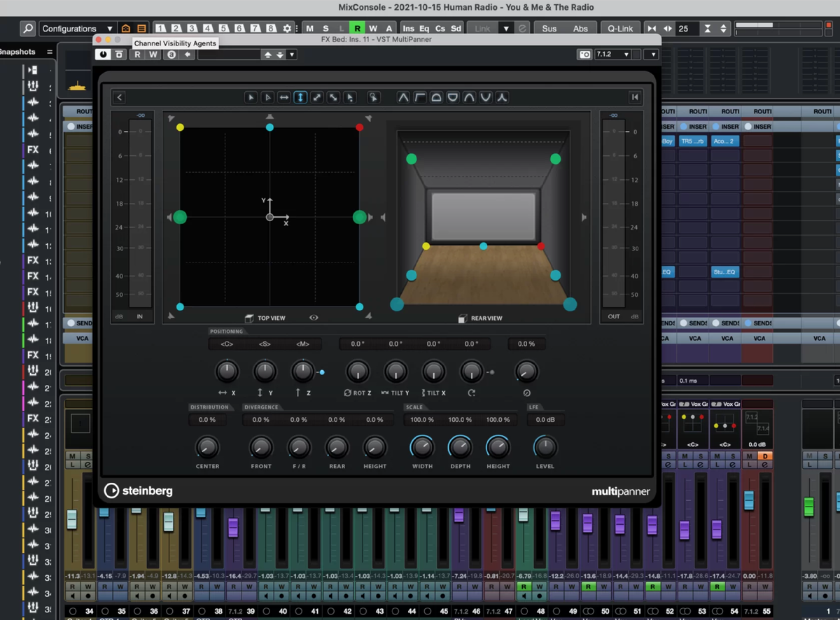Select MixConsole configuration slot 4
840x620 pixels.
tap(208, 29)
